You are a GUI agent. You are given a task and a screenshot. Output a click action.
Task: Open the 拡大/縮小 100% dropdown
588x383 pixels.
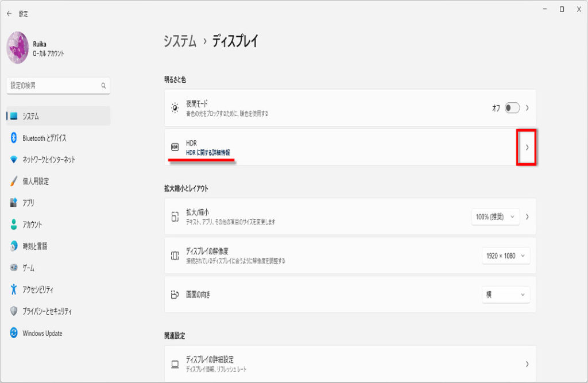(495, 217)
